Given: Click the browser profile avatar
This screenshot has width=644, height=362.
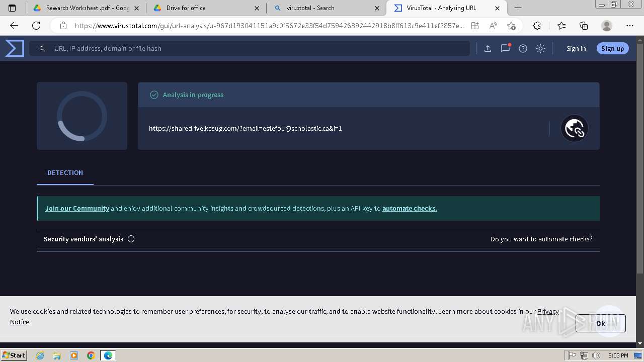Looking at the screenshot, I should tap(607, 26).
